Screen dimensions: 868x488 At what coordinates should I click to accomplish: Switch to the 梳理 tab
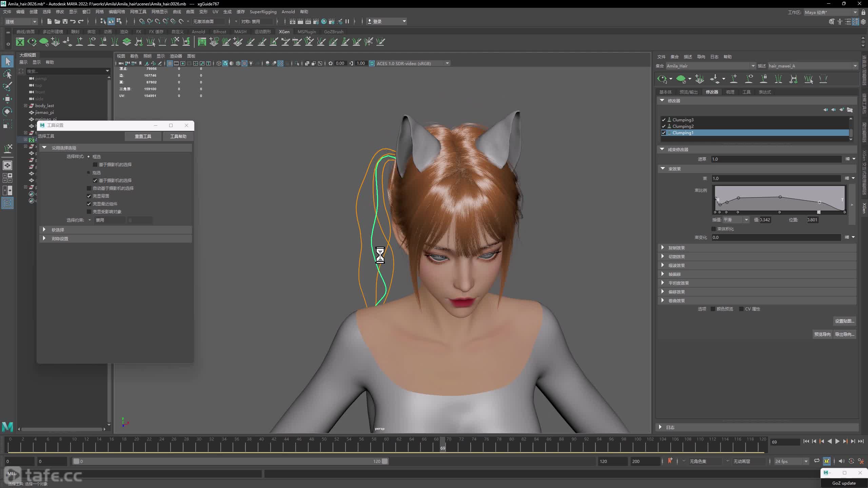point(730,92)
